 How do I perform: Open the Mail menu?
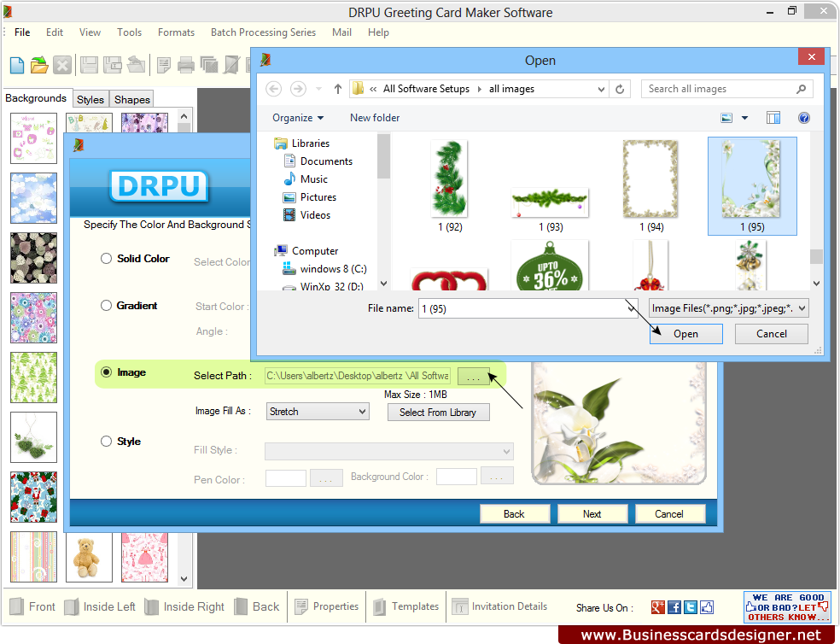click(341, 32)
